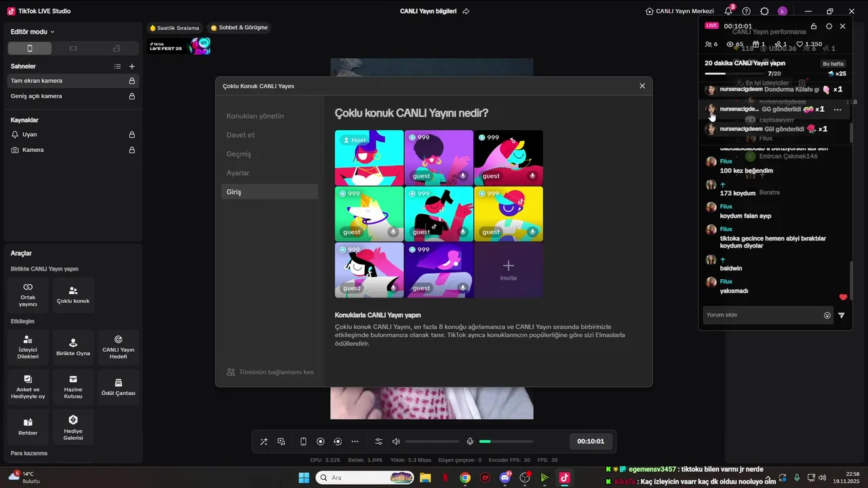Open the profile avatar in title bar
868x488 pixels.
pyautogui.click(x=783, y=12)
